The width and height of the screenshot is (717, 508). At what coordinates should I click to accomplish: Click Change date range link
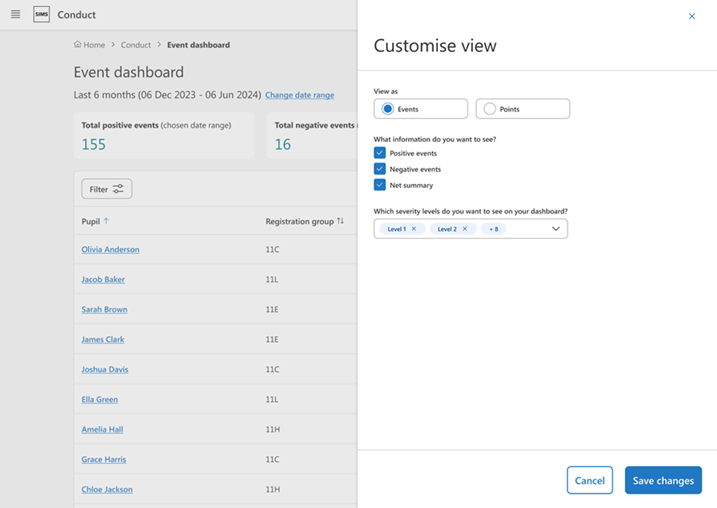(299, 95)
